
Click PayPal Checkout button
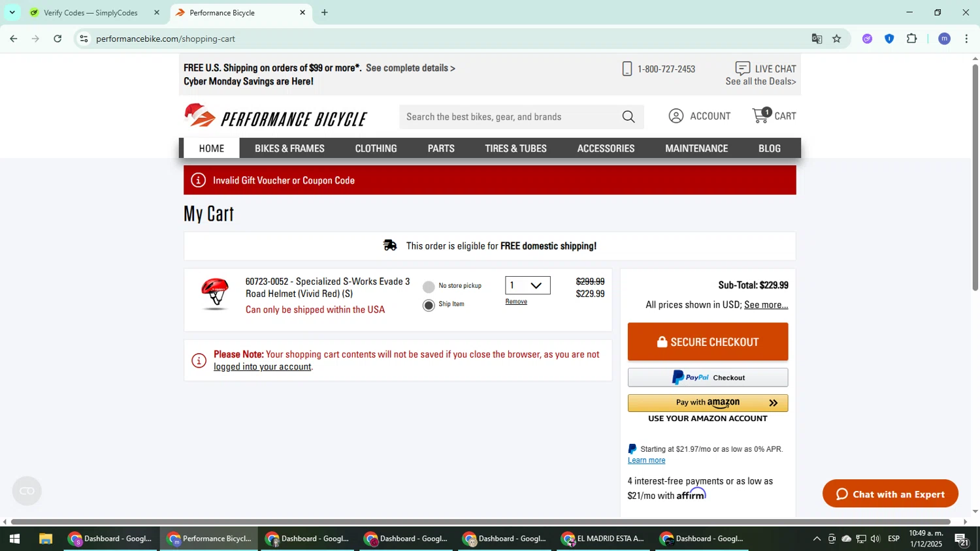708,377
